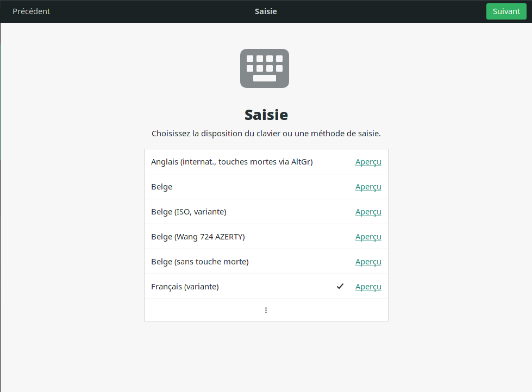The width and height of the screenshot is (532, 392).
Task: Preview Français (variante) layout via Aperçu
Action: tap(368, 287)
